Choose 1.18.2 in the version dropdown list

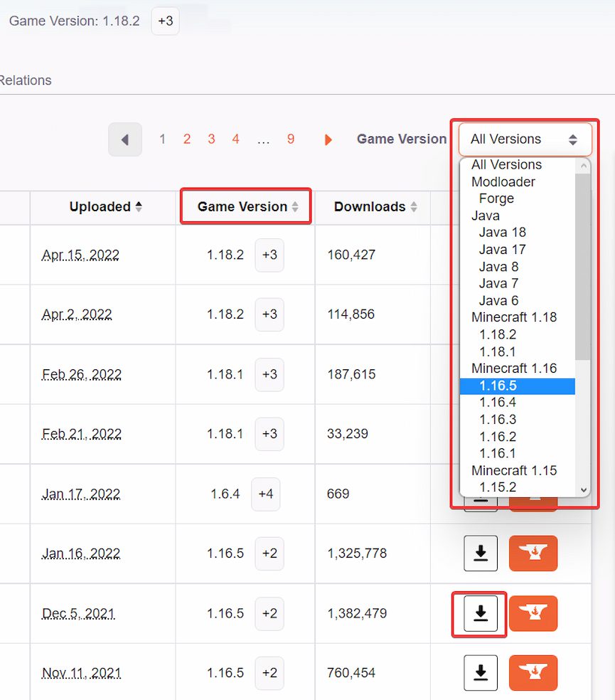coord(498,334)
